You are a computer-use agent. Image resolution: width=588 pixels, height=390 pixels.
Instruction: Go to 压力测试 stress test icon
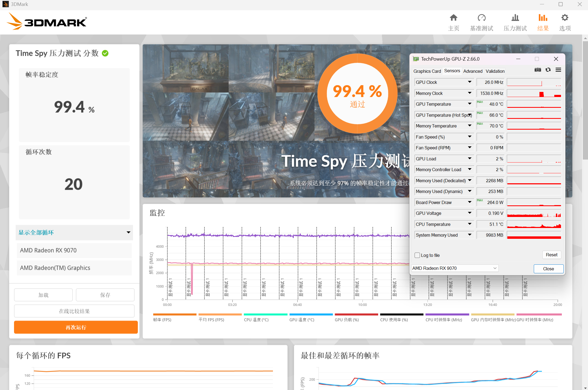pos(515,18)
